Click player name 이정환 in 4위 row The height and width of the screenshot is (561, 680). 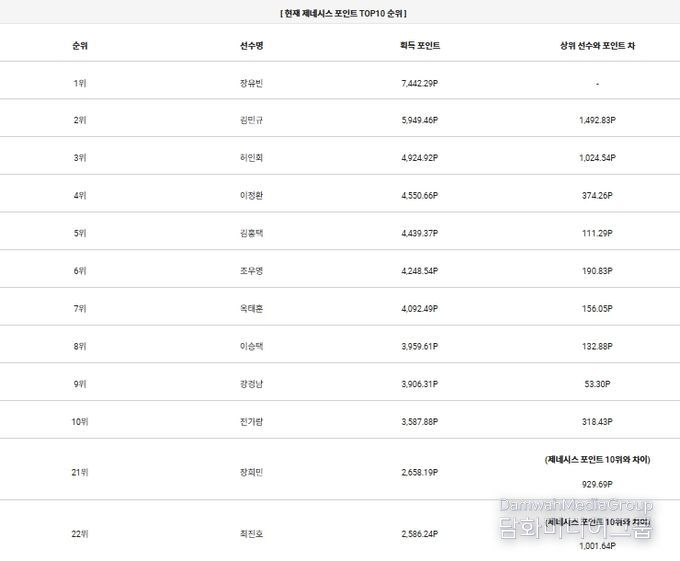coord(252,196)
